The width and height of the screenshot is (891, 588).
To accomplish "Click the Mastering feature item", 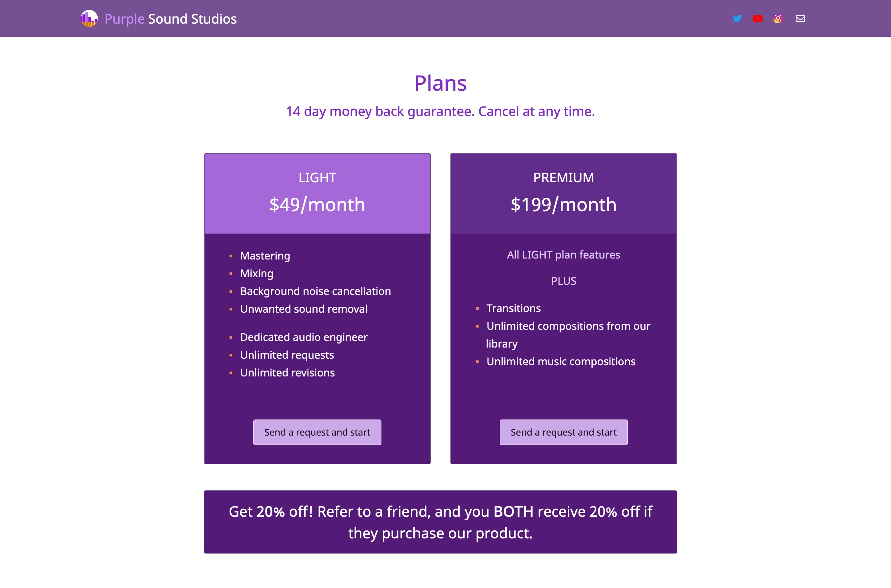I will 265,256.
